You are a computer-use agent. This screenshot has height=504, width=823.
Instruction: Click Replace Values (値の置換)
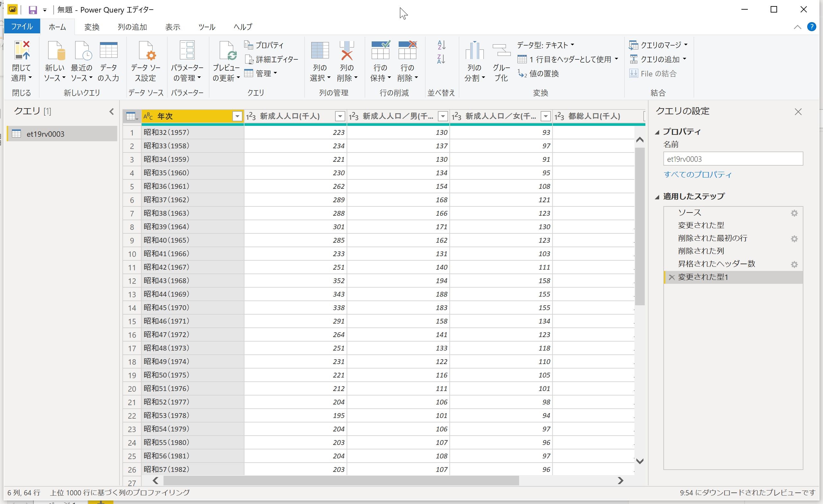(x=538, y=74)
